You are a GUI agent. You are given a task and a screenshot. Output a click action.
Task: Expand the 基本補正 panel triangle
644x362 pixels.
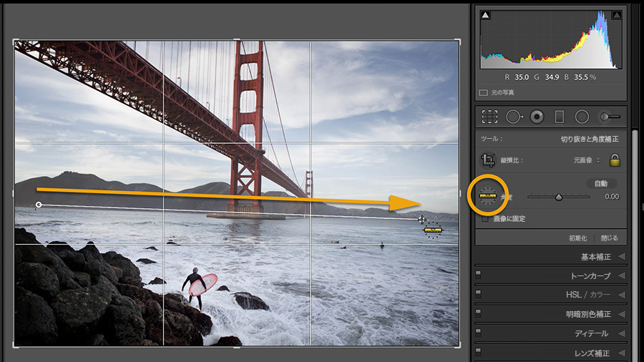pyautogui.click(x=621, y=257)
